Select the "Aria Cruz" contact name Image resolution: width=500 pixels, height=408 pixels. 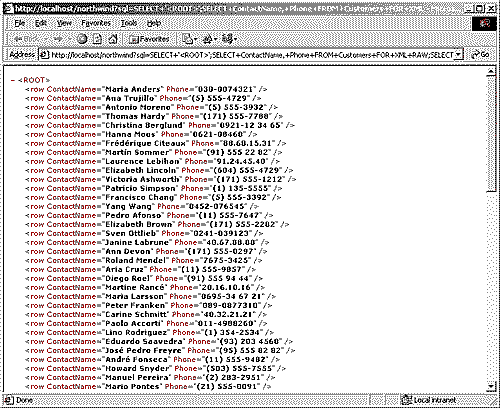(124, 269)
